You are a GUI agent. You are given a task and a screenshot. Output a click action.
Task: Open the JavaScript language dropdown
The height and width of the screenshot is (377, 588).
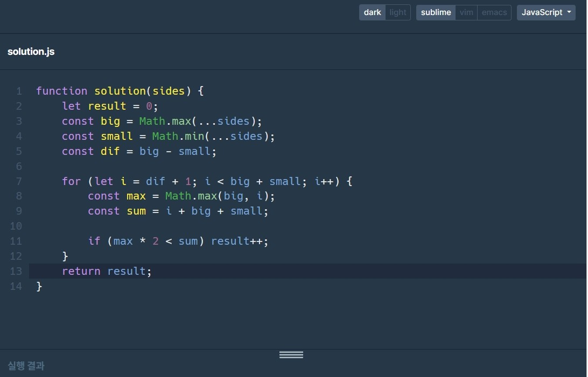[546, 12]
